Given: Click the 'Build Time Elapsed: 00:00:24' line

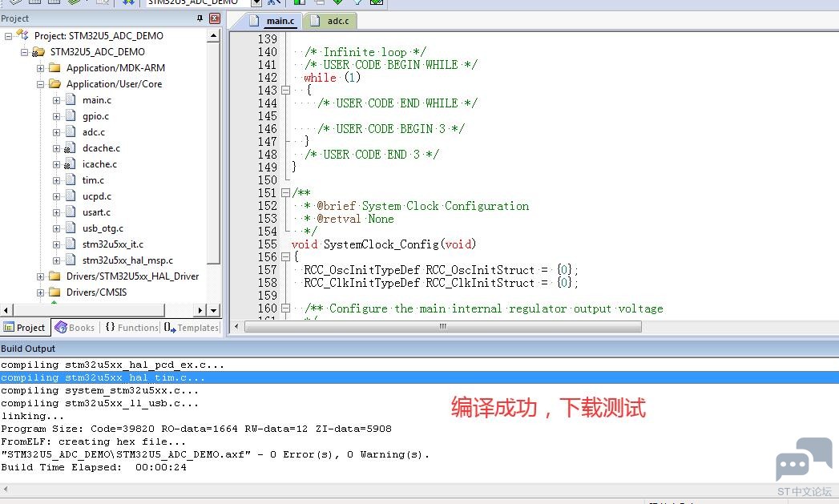Looking at the screenshot, I should [94, 468].
